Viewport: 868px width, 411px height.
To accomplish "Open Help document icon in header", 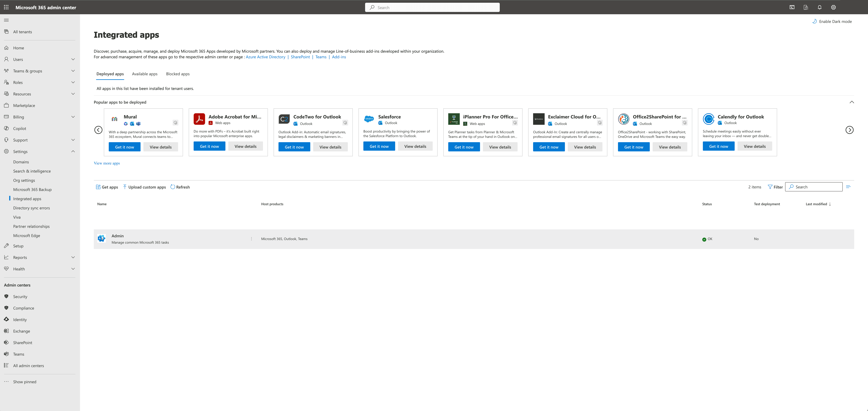I will coord(806,7).
